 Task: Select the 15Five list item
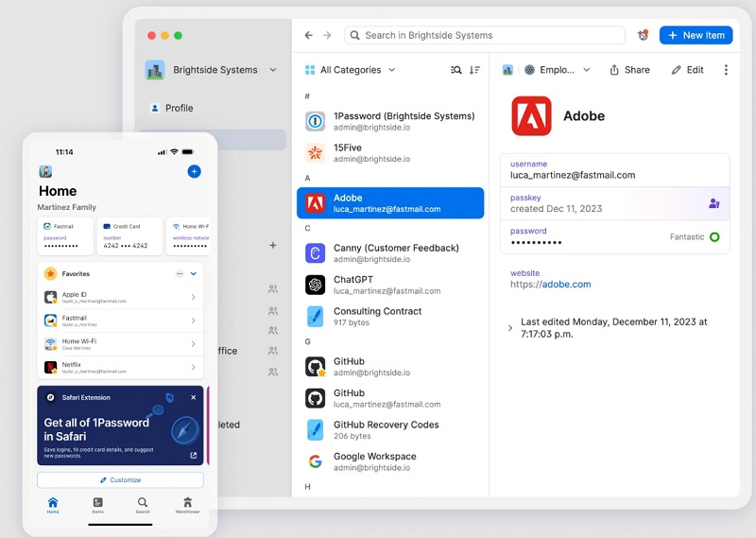click(390, 153)
